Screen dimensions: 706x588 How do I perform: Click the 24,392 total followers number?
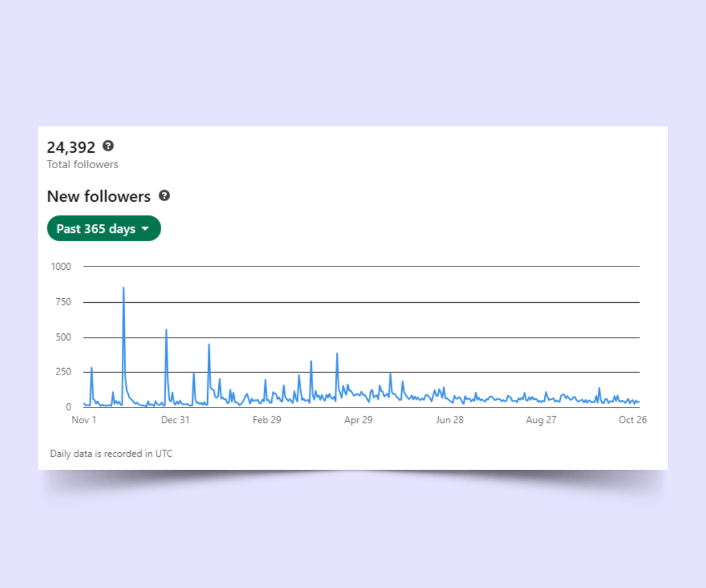[x=71, y=147]
